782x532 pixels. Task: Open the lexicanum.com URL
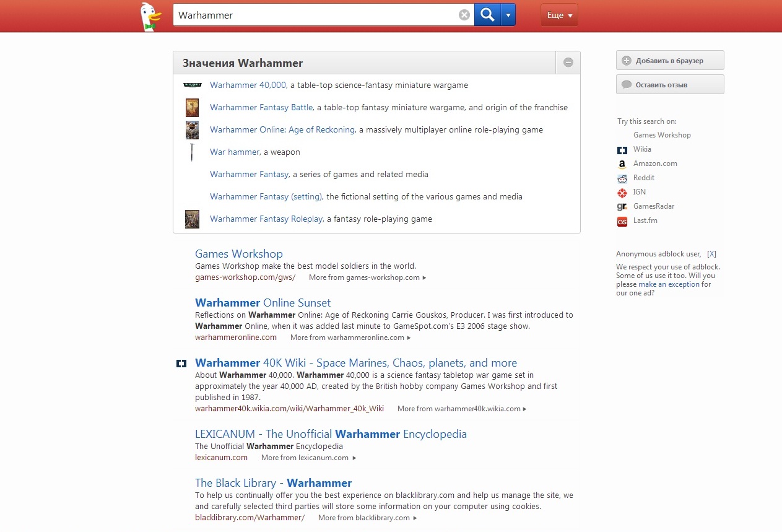pyautogui.click(x=221, y=458)
